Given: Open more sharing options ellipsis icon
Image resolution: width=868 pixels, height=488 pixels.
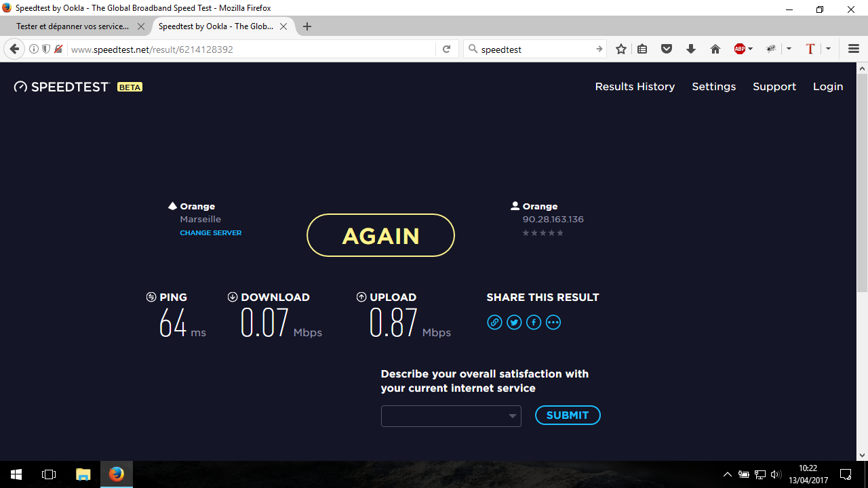Looking at the screenshot, I should coord(553,323).
